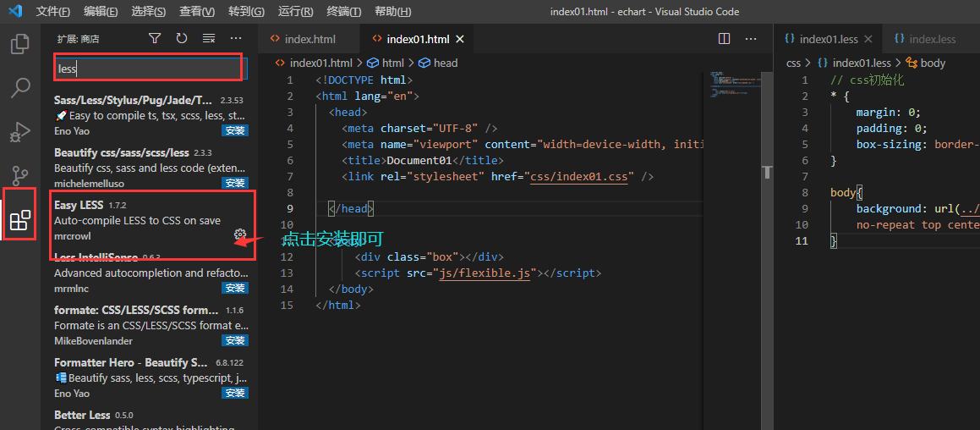Image resolution: width=980 pixels, height=430 pixels.
Task: Open the 终端(T) menu
Action: click(344, 11)
